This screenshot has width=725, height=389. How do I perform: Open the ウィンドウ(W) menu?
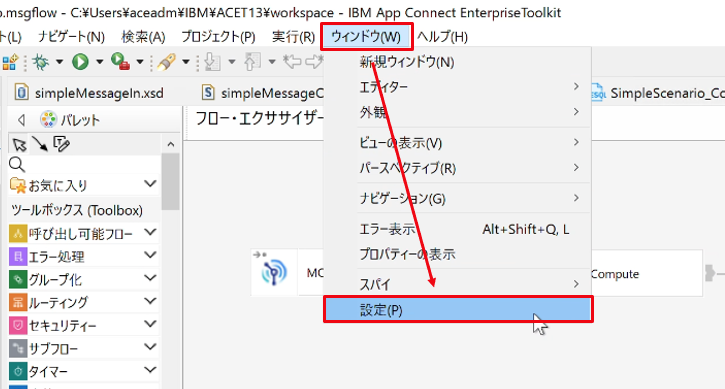tap(367, 37)
